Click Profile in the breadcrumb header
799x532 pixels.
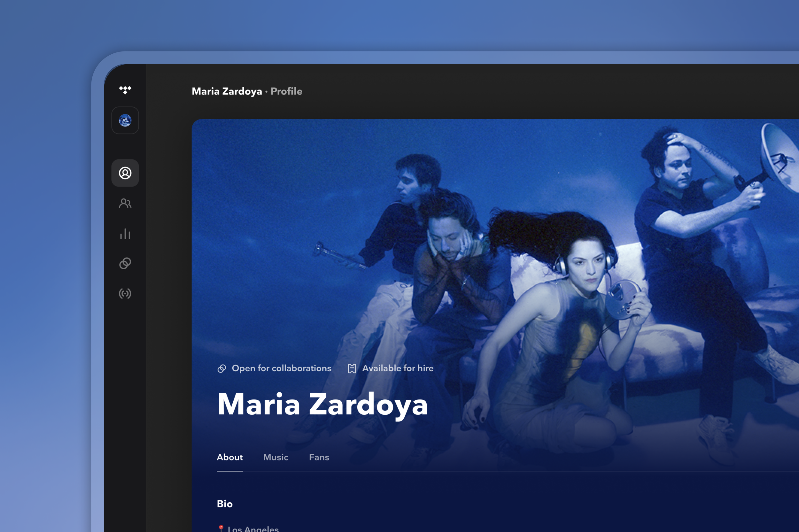click(x=286, y=91)
